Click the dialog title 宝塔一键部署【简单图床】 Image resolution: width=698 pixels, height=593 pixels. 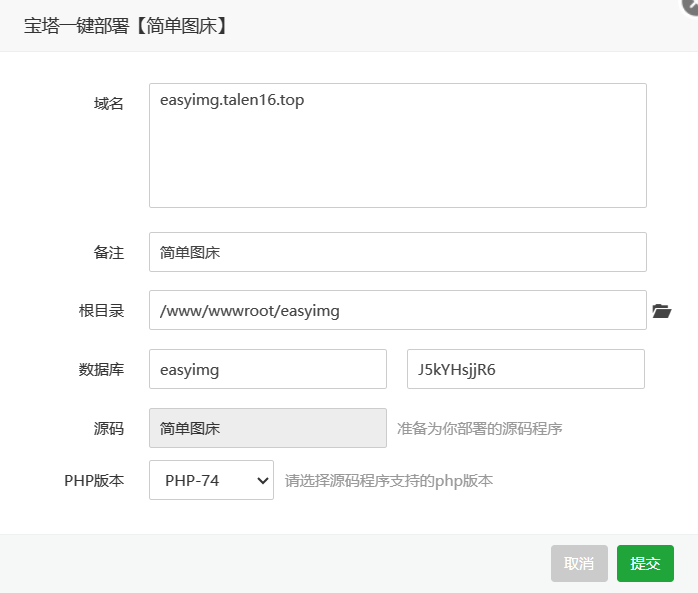(126, 26)
